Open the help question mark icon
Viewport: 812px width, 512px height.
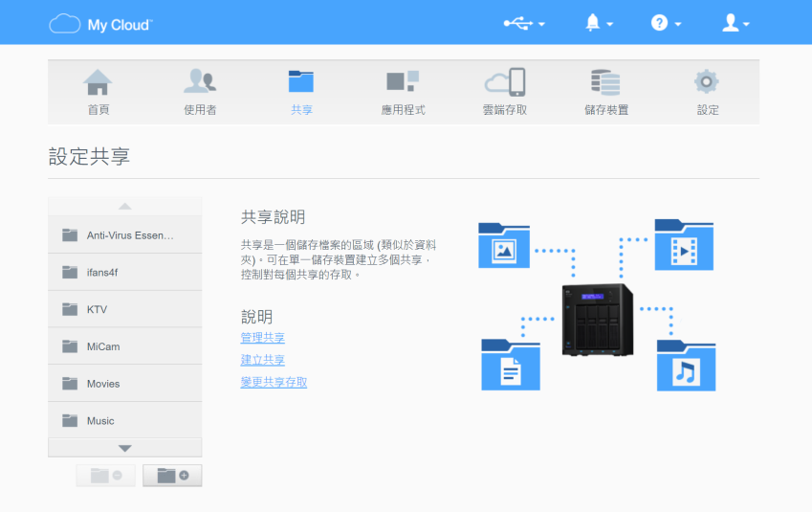659,23
